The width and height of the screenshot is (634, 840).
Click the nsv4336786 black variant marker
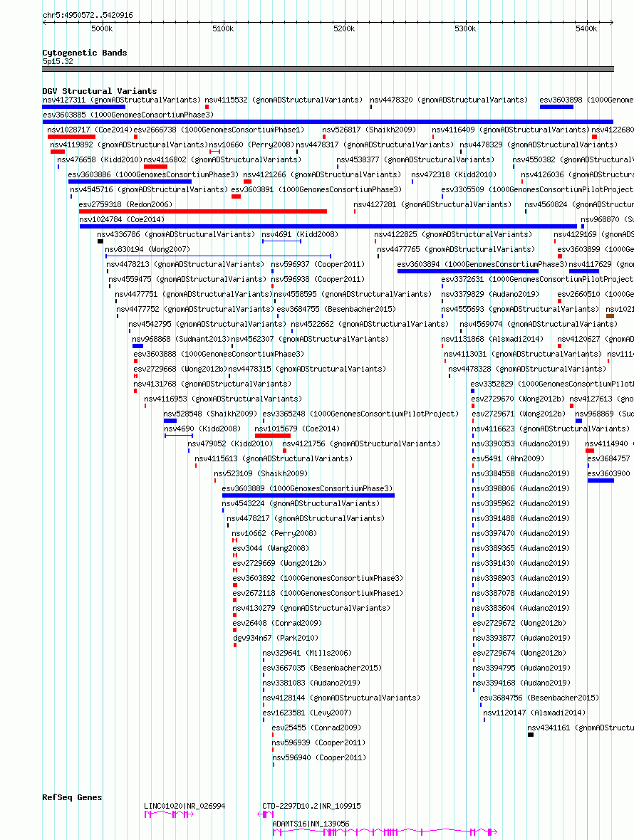tap(100, 241)
